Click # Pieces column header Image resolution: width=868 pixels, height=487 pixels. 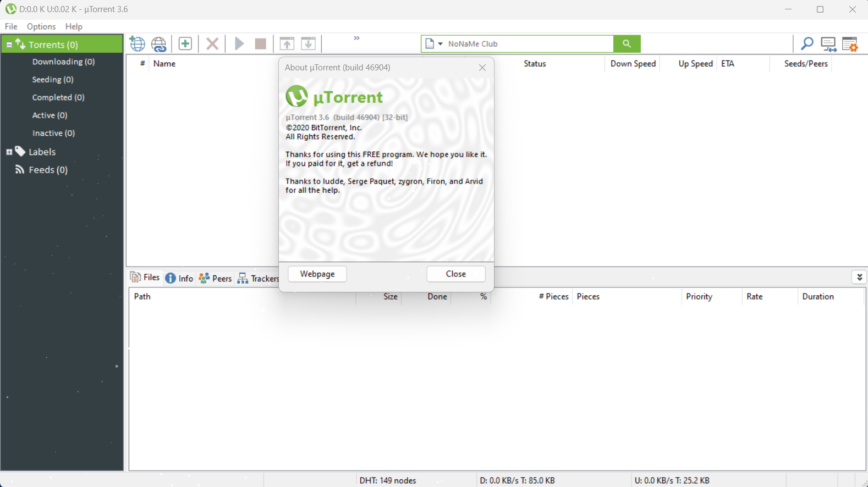coord(553,297)
